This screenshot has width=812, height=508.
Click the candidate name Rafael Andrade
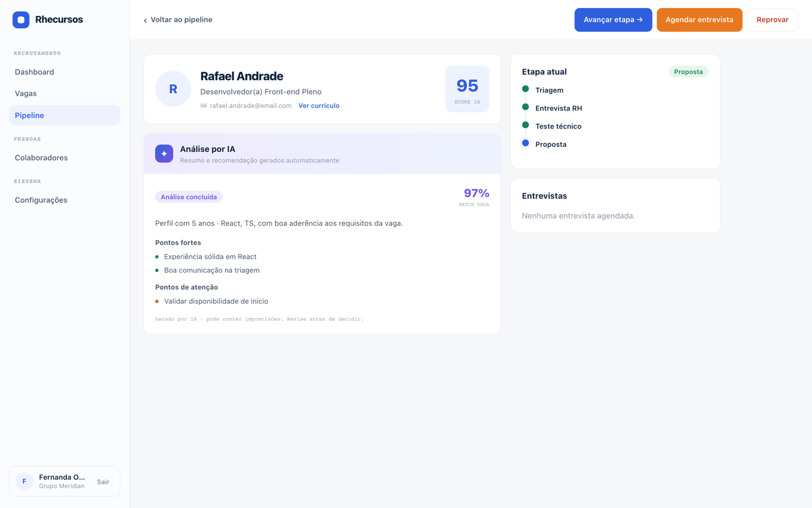tap(242, 76)
